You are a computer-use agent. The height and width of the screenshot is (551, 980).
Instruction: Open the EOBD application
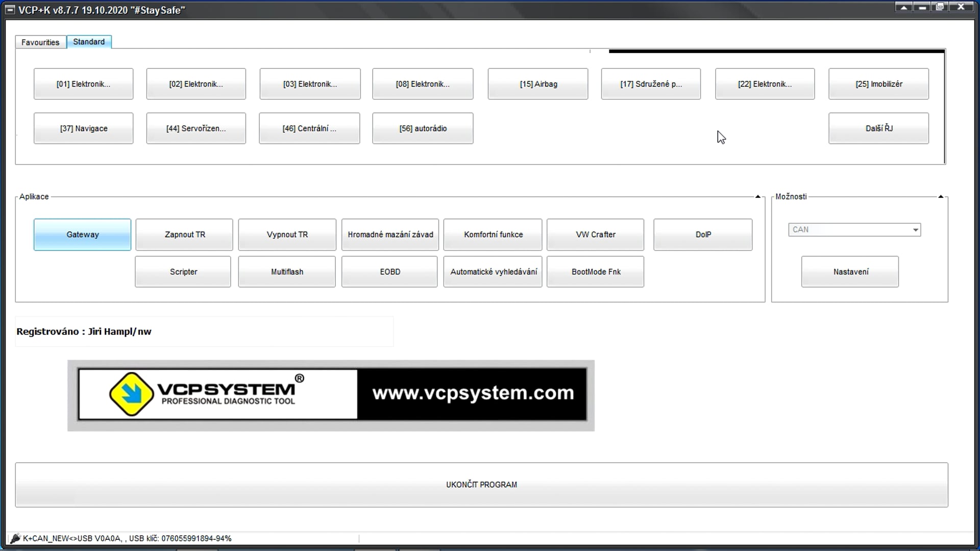(389, 272)
